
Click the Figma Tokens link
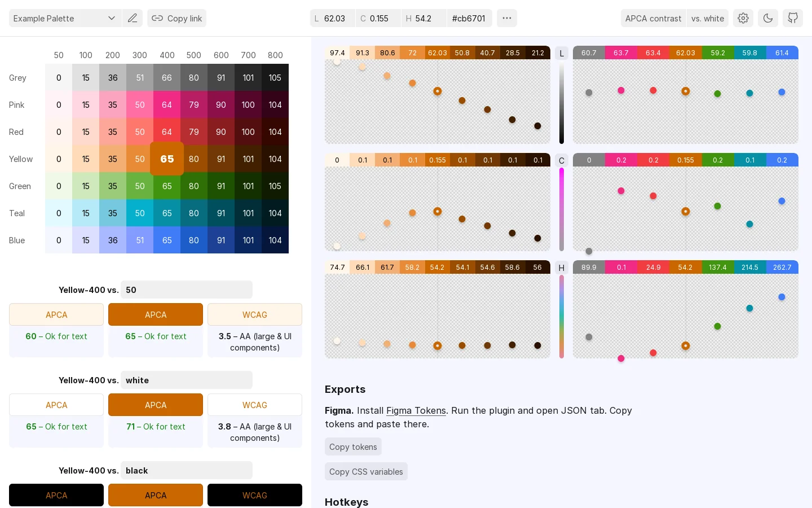tap(416, 410)
